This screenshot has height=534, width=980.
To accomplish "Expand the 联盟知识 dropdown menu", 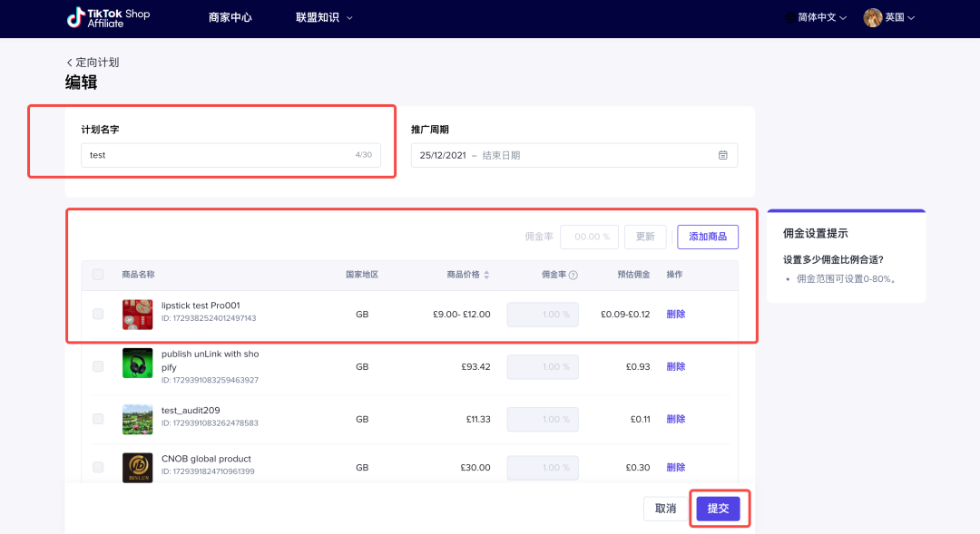I will [x=324, y=18].
